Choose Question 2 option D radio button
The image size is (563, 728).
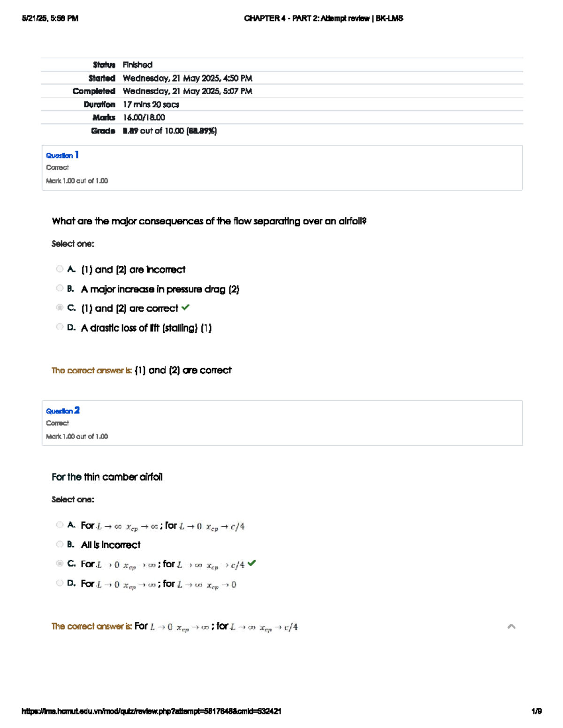click(60, 583)
